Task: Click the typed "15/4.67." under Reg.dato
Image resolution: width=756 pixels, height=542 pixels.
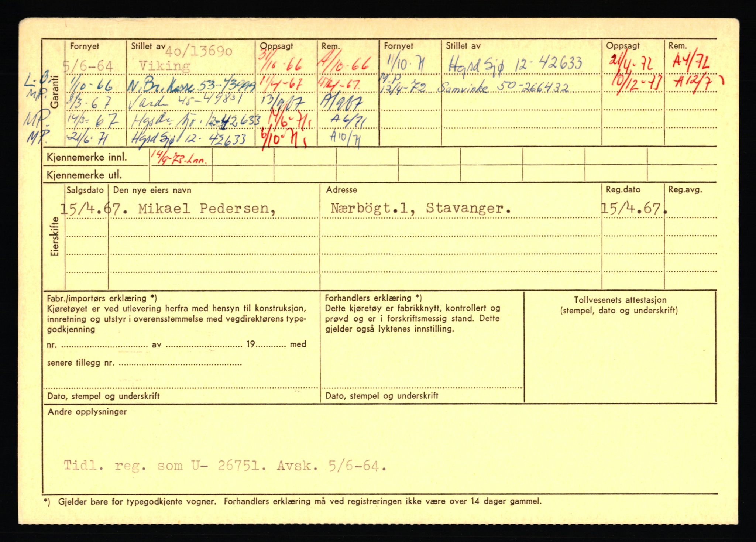Action: point(634,209)
